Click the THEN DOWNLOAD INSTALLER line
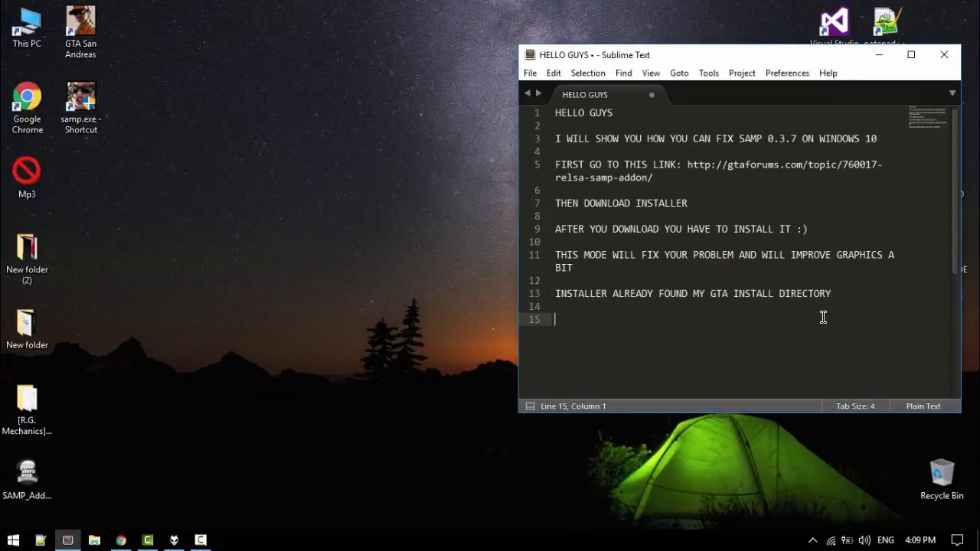This screenshot has width=980, height=551. point(621,203)
